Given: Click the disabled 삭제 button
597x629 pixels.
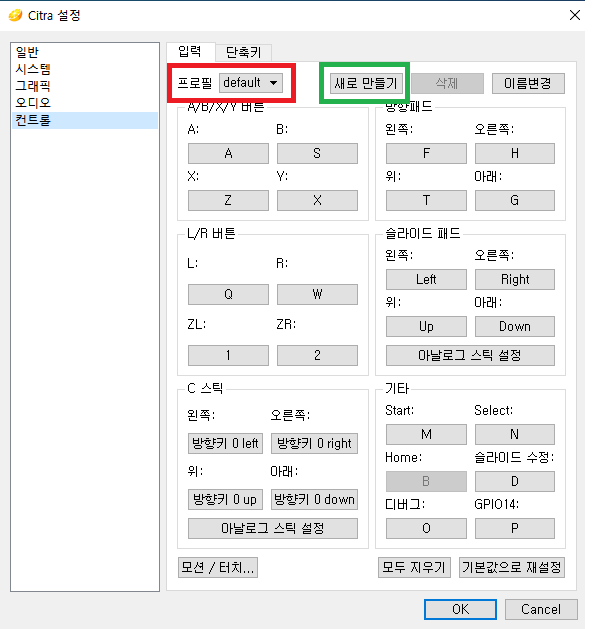Looking at the screenshot, I should [x=447, y=83].
